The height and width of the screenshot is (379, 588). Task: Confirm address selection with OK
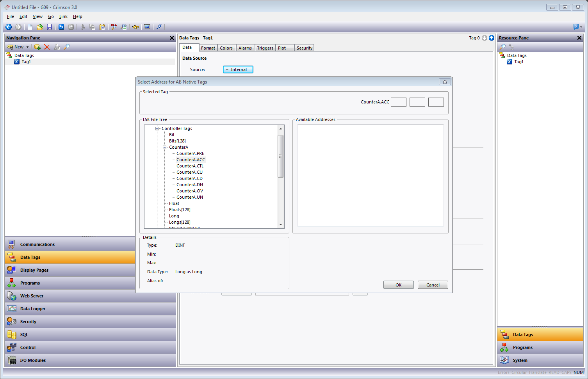click(399, 285)
